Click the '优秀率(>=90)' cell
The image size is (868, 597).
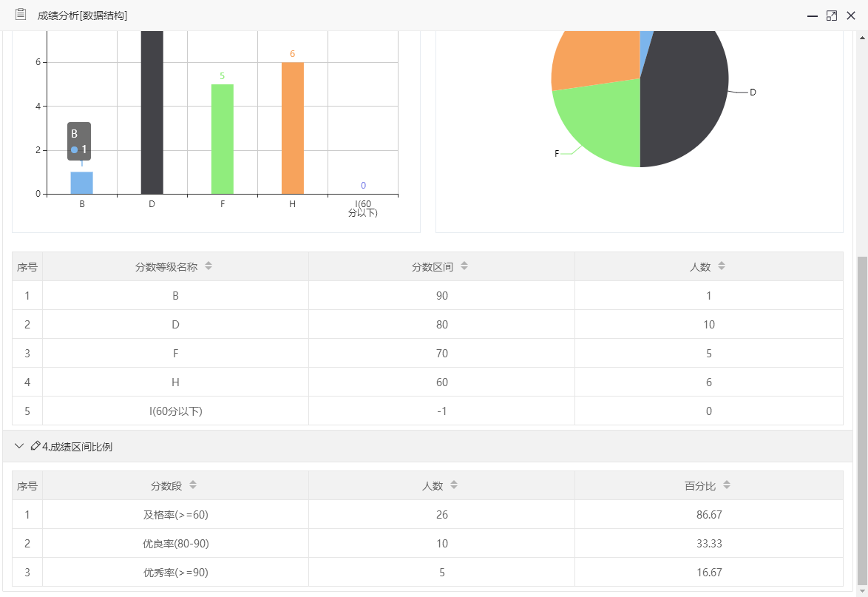coord(175,572)
